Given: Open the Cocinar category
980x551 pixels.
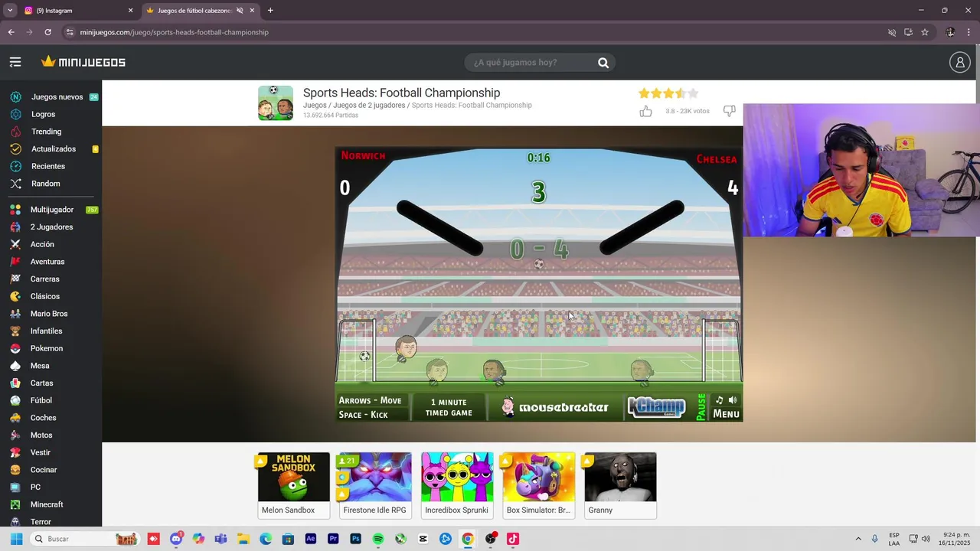Looking at the screenshot, I should 44,470.
